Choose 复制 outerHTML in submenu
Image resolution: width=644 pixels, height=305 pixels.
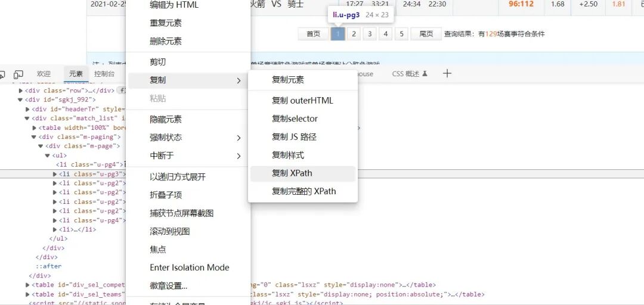click(x=302, y=101)
